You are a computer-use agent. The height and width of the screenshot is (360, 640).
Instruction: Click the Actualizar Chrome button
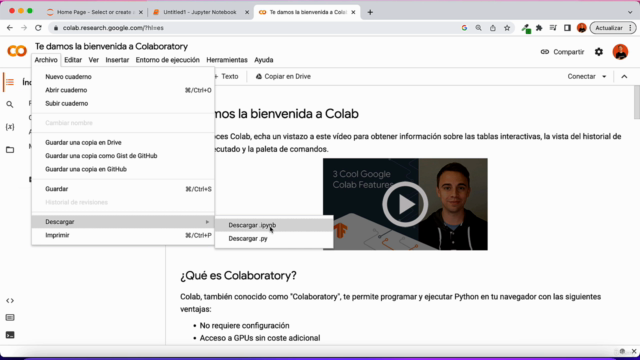pos(609,28)
